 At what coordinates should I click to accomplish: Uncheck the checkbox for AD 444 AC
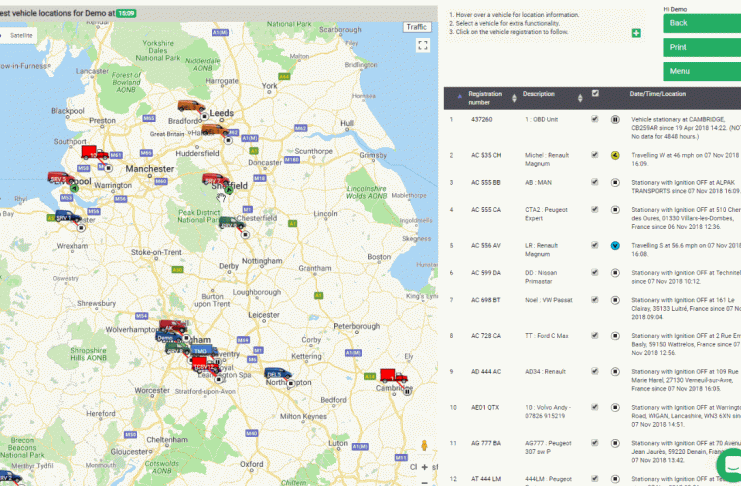[x=595, y=371]
